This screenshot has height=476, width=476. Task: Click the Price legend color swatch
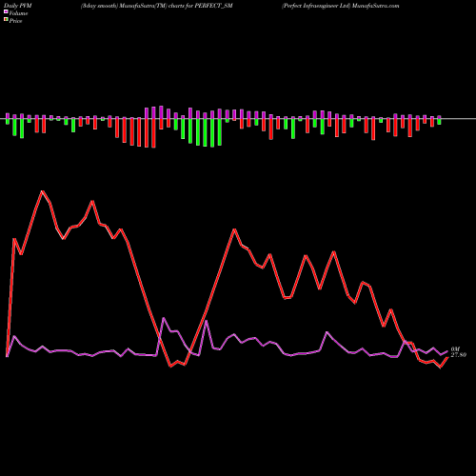[x=6, y=20]
